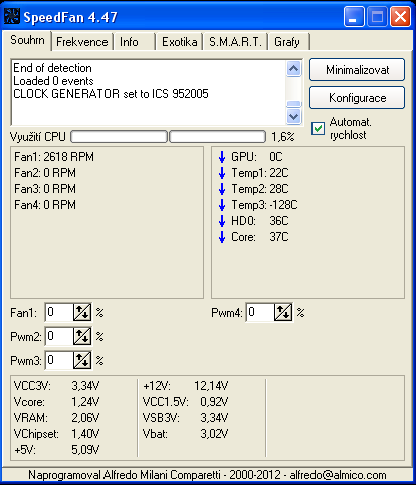Click the Pwm3 speed up/down spinner
416x485 pixels.
click(82, 360)
